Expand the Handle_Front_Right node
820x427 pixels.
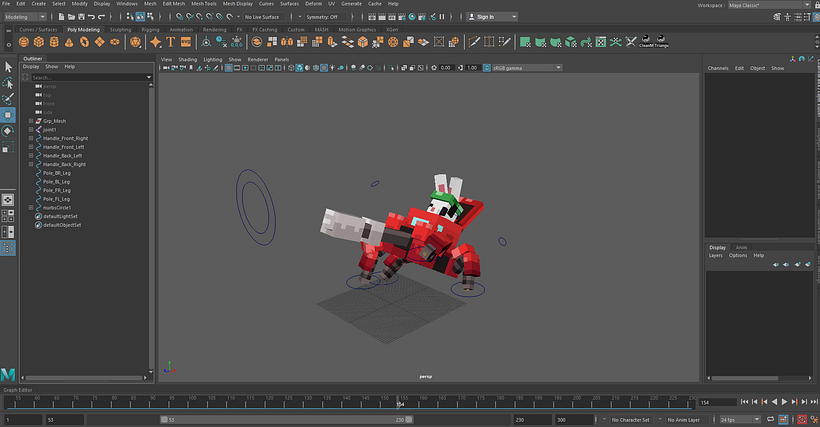pyautogui.click(x=31, y=138)
